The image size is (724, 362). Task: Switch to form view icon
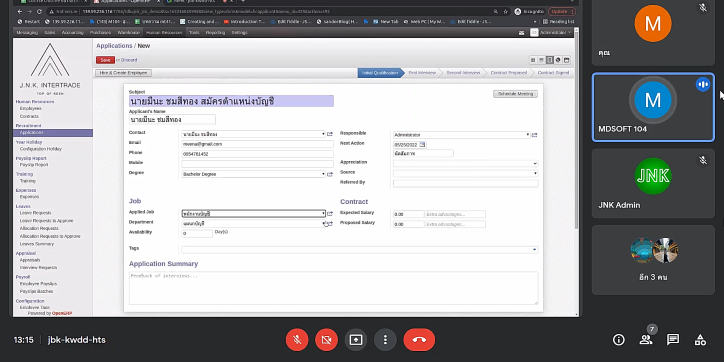point(549,60)
